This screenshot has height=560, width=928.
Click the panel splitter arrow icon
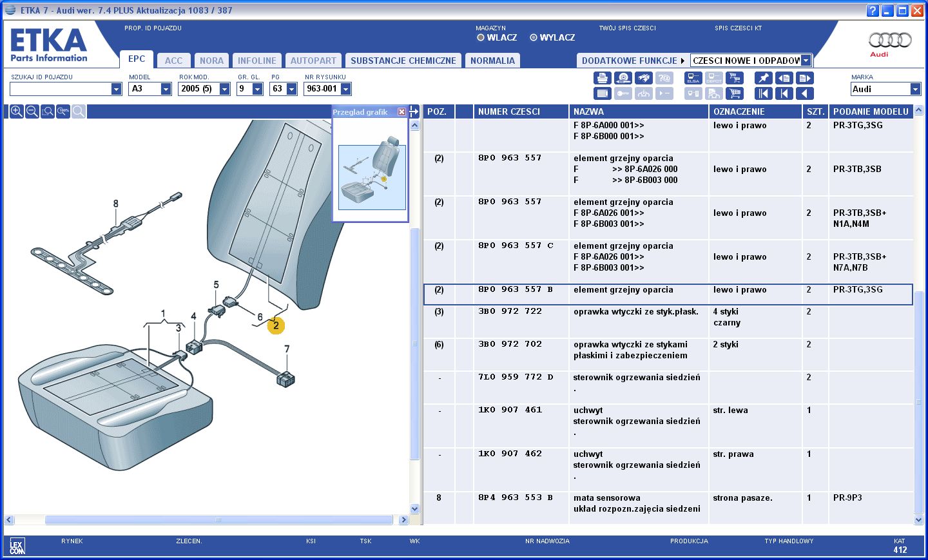[x=414, y=111]
